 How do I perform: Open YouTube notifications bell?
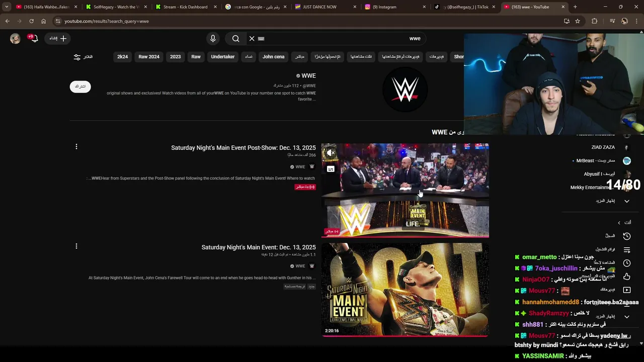click(34, 39)
